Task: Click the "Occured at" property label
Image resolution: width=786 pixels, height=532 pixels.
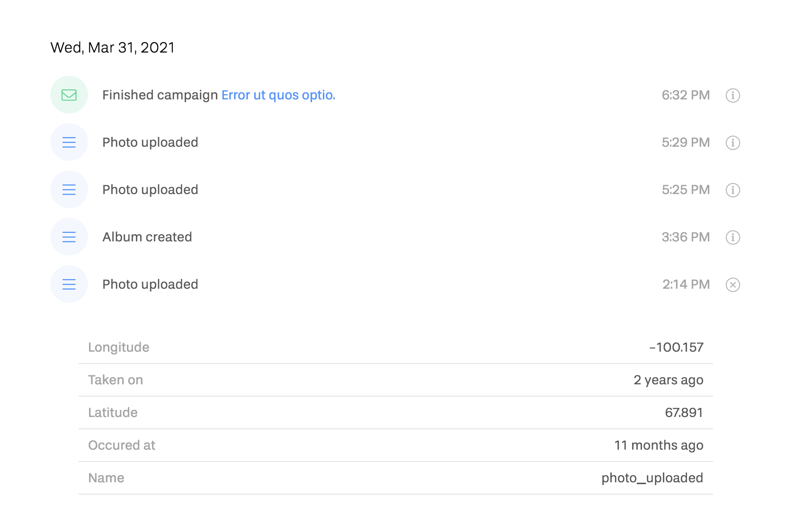Action: point(122,445)
